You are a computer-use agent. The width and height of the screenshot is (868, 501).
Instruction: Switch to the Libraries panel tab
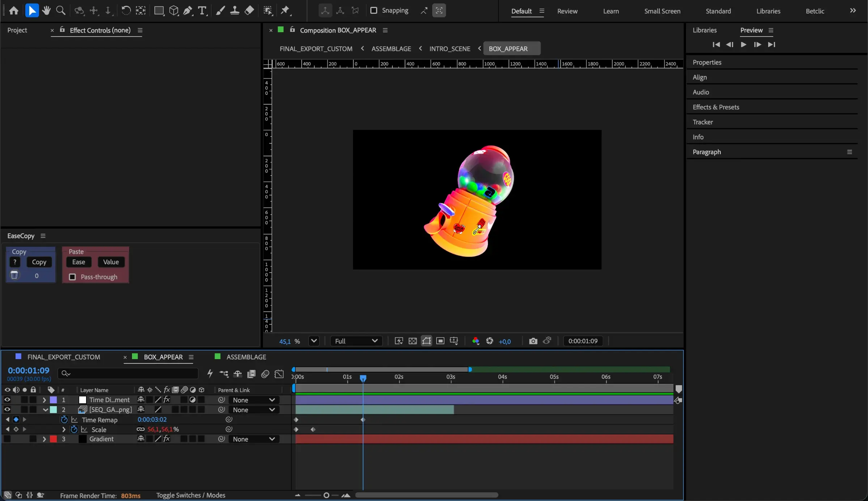705,30
